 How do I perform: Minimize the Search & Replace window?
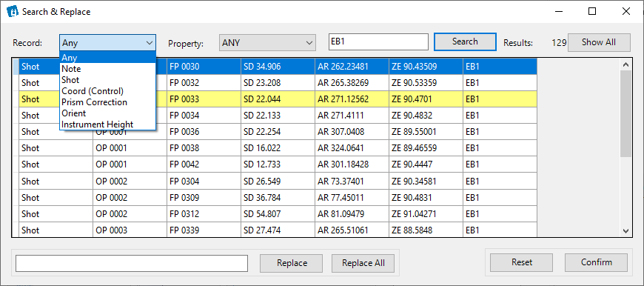point(558,12)
